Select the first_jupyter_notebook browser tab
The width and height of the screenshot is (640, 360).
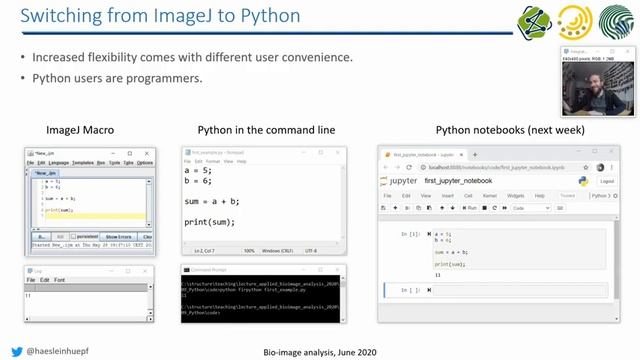[x=423, y=155]
